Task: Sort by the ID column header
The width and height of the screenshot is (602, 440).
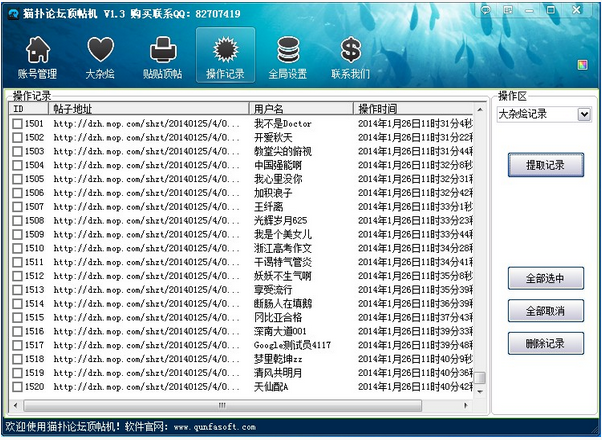Action: 29,109
